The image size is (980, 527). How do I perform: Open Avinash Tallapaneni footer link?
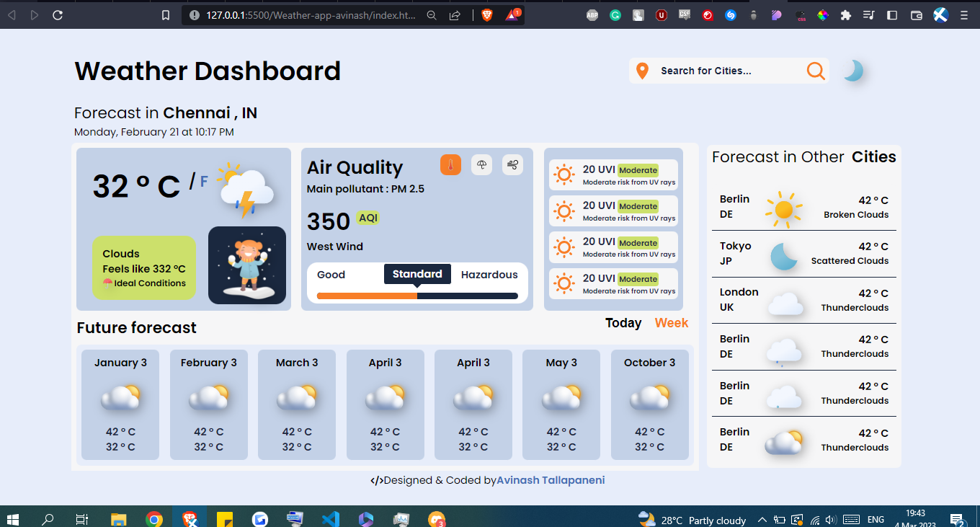coord(551,480)
